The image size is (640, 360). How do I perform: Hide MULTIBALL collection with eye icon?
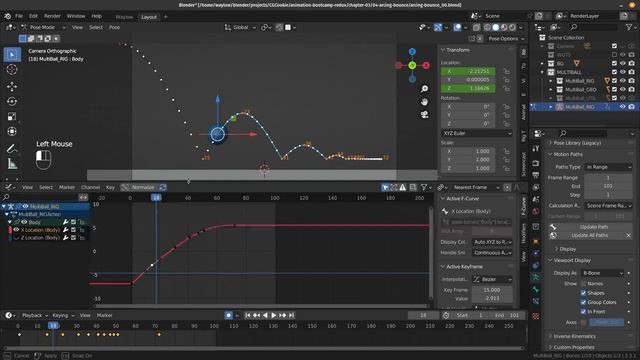(x=623, y=72)
